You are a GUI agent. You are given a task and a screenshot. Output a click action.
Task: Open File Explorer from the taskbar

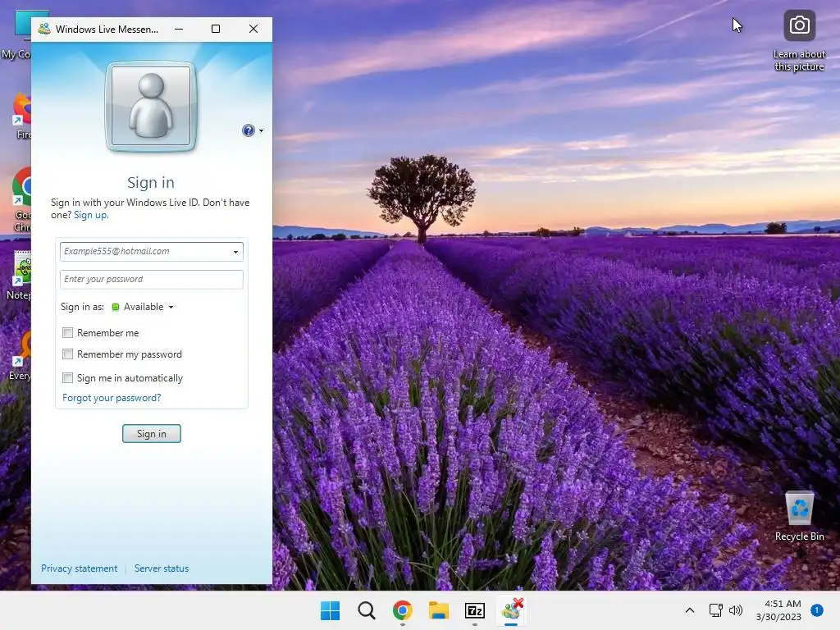439,610
